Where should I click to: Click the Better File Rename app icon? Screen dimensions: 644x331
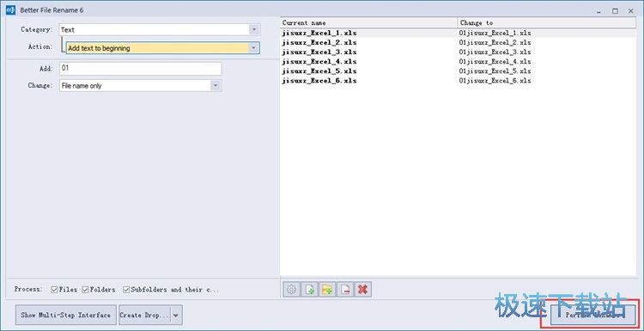10,10
